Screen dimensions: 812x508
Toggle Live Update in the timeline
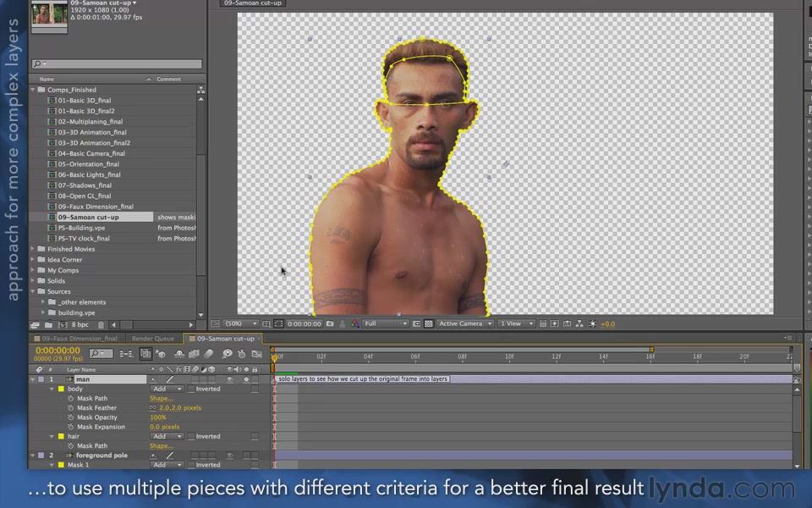coord(145,354)
